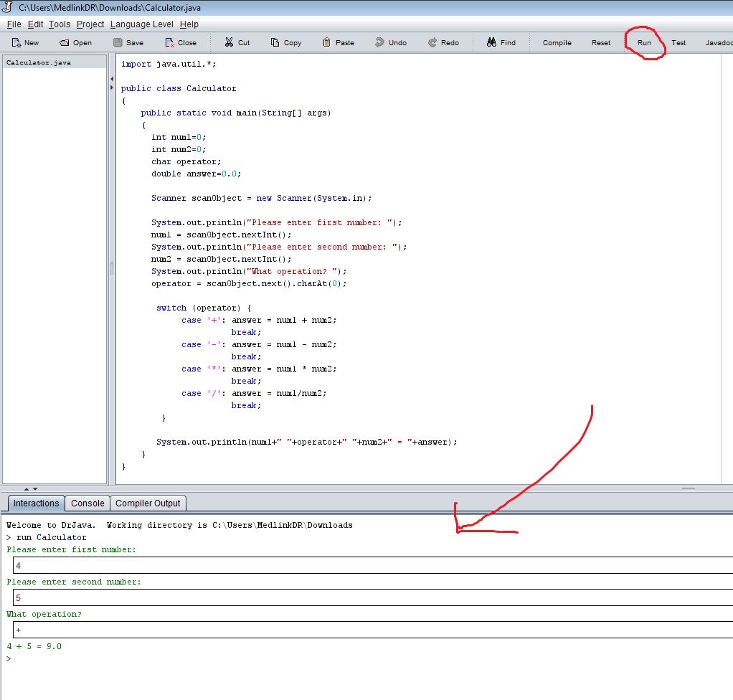Viewport: 733px width, 700px height.
Task: Click the 'Please enter first number:' output prompt
Action: click(x=71, y=549)
